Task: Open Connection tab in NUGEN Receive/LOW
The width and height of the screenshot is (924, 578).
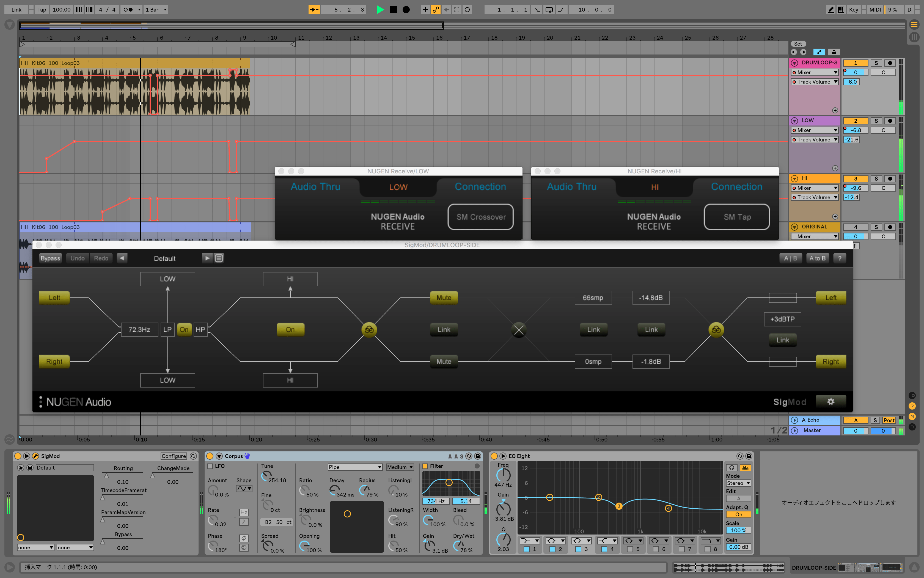Action: (x=480, y=187)
